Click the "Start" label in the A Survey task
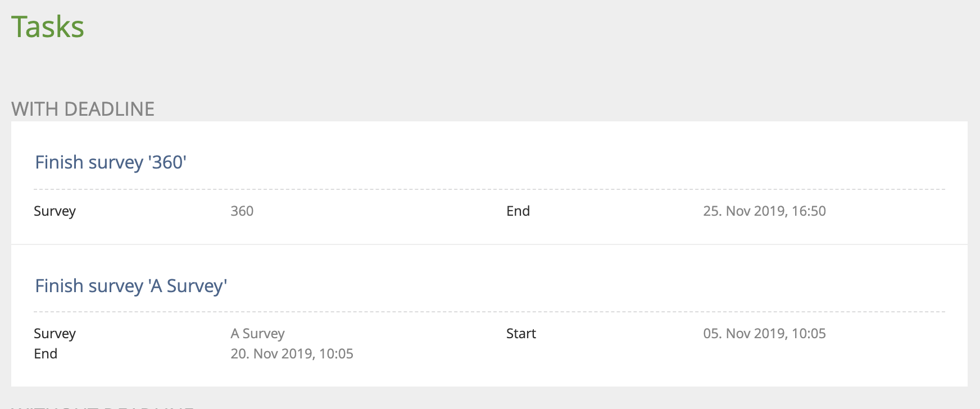 521,334
